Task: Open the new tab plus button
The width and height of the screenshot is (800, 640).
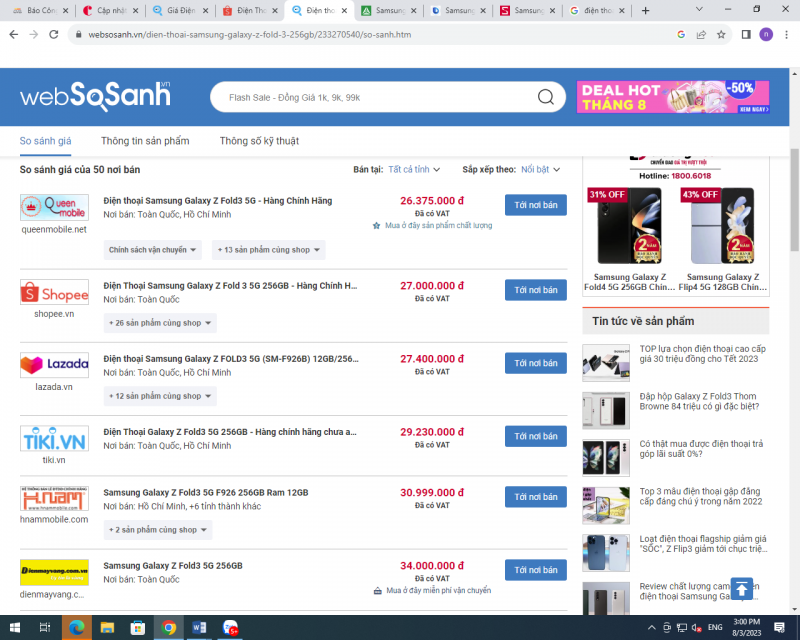Action: pos(645,11)
